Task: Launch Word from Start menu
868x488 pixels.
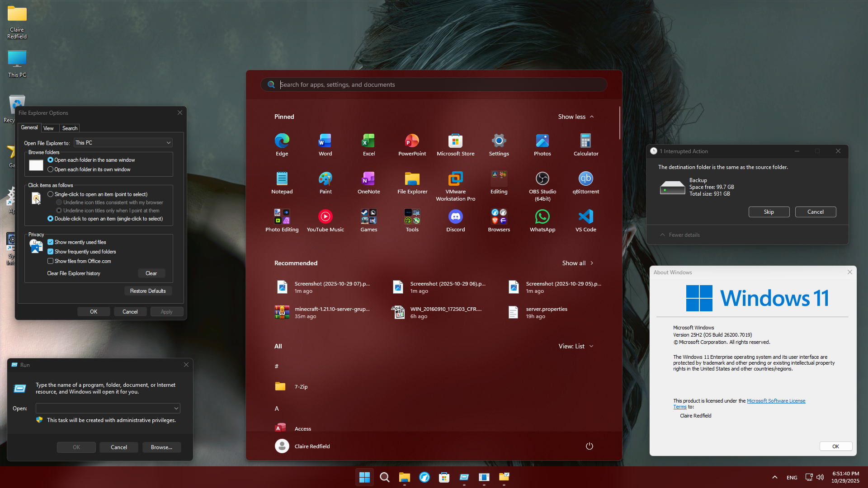Action: pyautogui.click(x=325, y=145)
